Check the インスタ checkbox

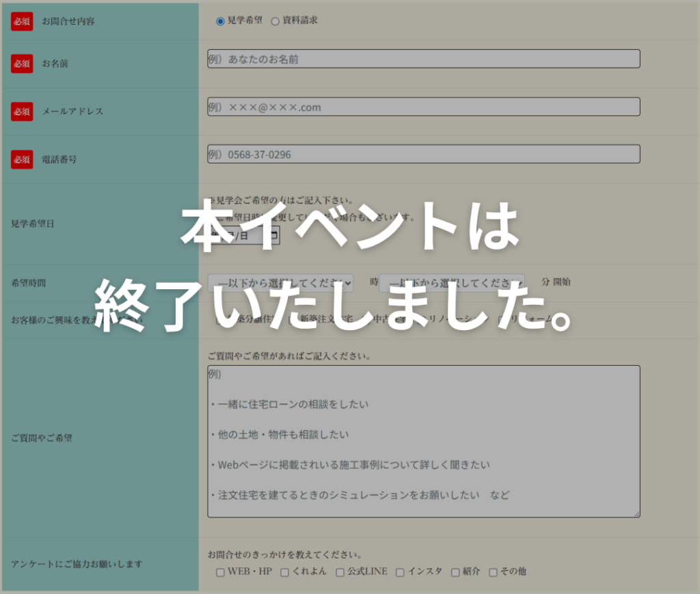pyautogui.click(x=400, y=572)
